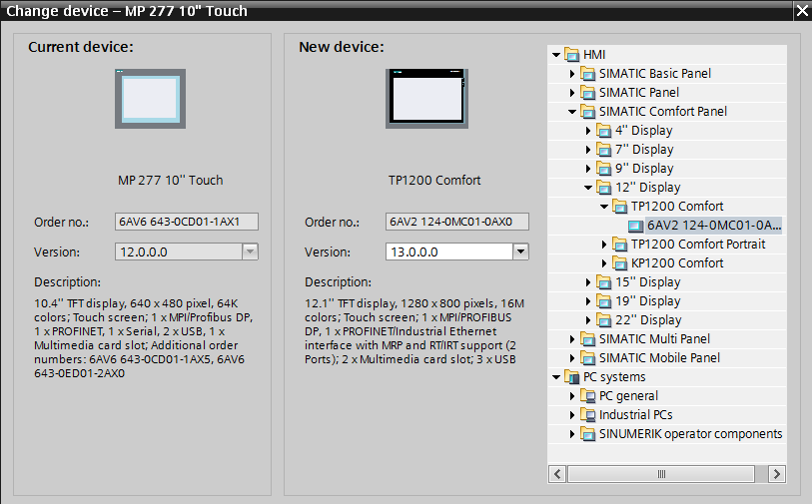Click the 19'' Display folder icon
Image resolution: width=812 pixels, height=504 pixels.
(x=604, y=301)
